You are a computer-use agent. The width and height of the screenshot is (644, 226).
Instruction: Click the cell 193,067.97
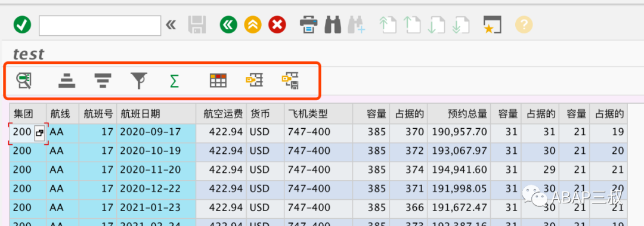459,151
